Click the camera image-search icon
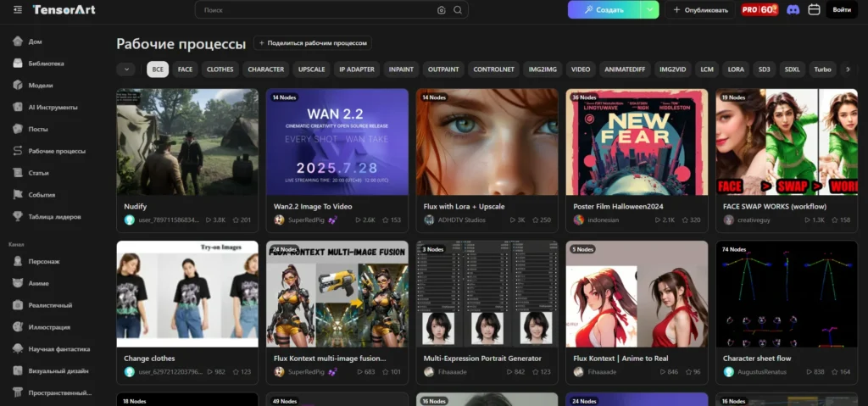Screen dimensions: 868x406 [441, 10]
